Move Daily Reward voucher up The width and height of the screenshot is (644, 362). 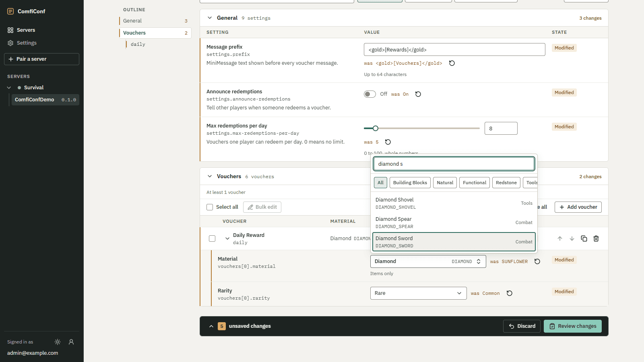pos(560,239)
